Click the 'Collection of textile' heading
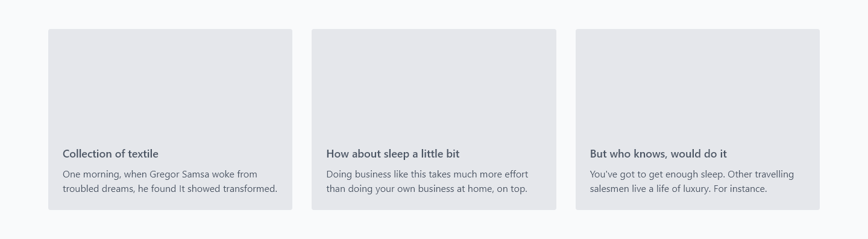 pyautogui.click(x=110, y=154)
